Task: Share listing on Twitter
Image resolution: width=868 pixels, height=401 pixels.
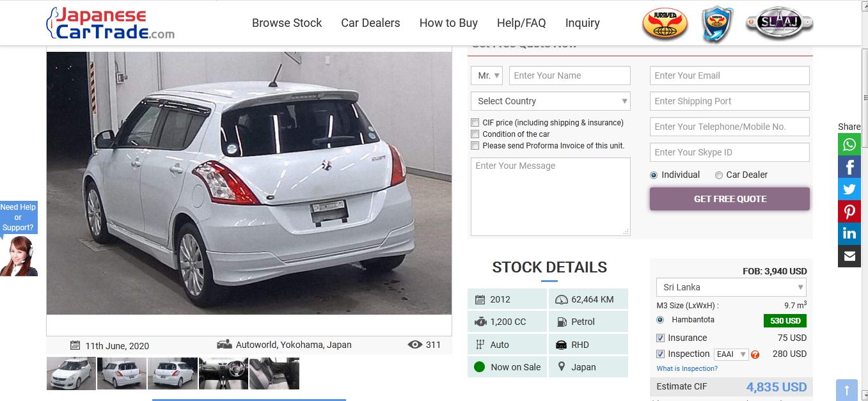Action: pos(849,189)
